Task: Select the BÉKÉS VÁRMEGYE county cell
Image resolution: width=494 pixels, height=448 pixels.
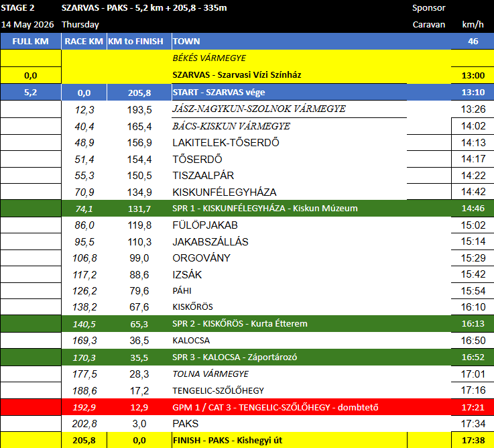Action: [209, 58]
